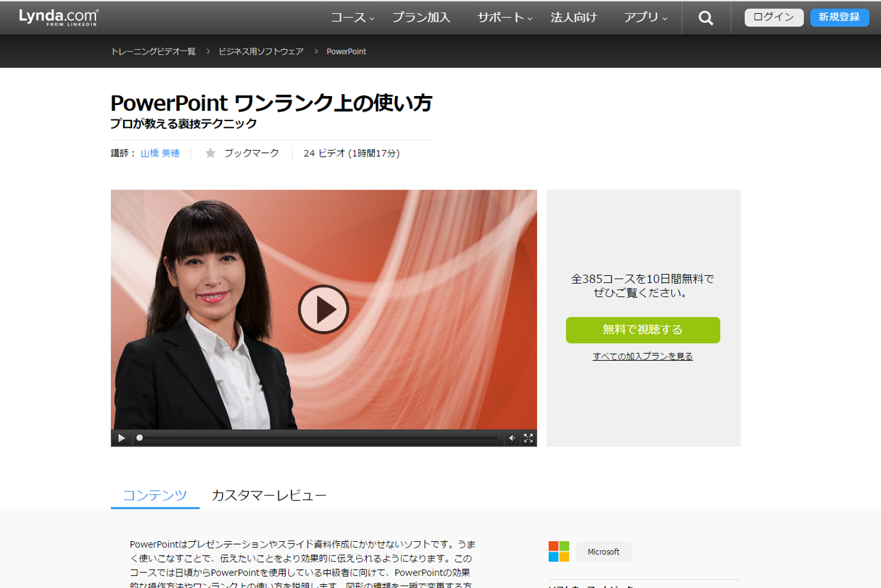
Task: Click the blue 新規登録 button
Action: [x=839, y=17]
